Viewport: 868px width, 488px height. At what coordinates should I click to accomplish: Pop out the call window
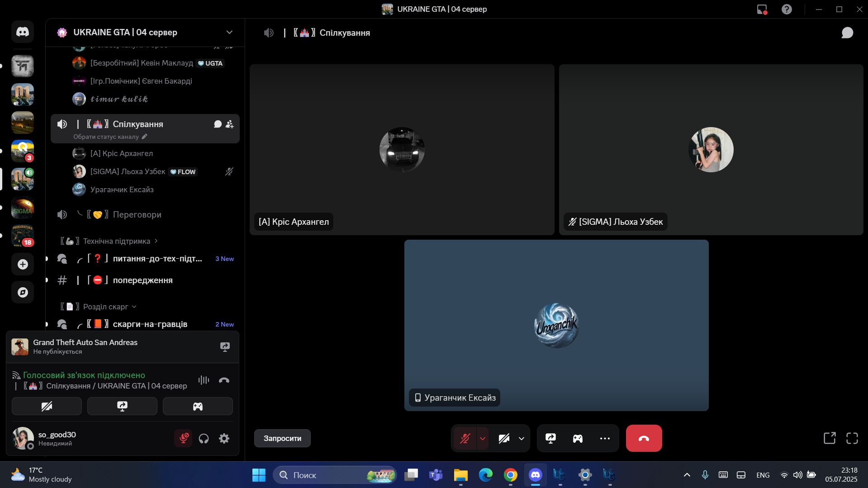pos(830,438)
